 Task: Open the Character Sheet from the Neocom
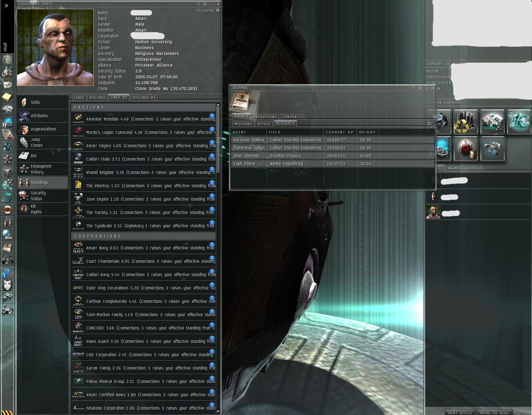coord(8,60)
